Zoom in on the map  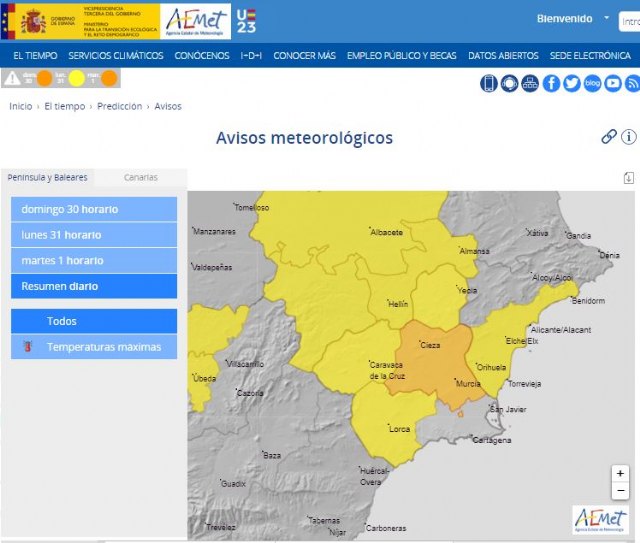pyautogui.click(x=621, y=473)
